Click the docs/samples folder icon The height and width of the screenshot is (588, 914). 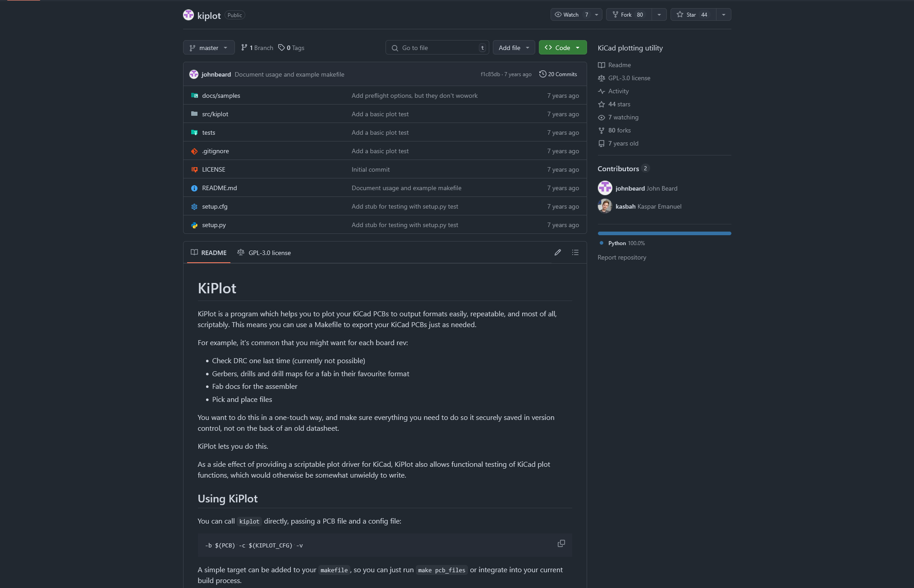194,96
